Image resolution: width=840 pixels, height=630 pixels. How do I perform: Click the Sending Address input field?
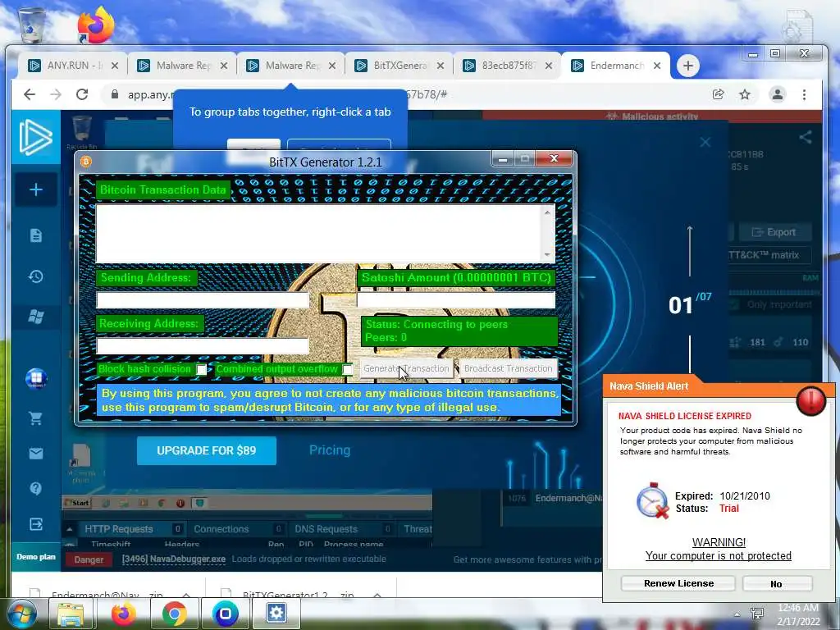(203, 300)
